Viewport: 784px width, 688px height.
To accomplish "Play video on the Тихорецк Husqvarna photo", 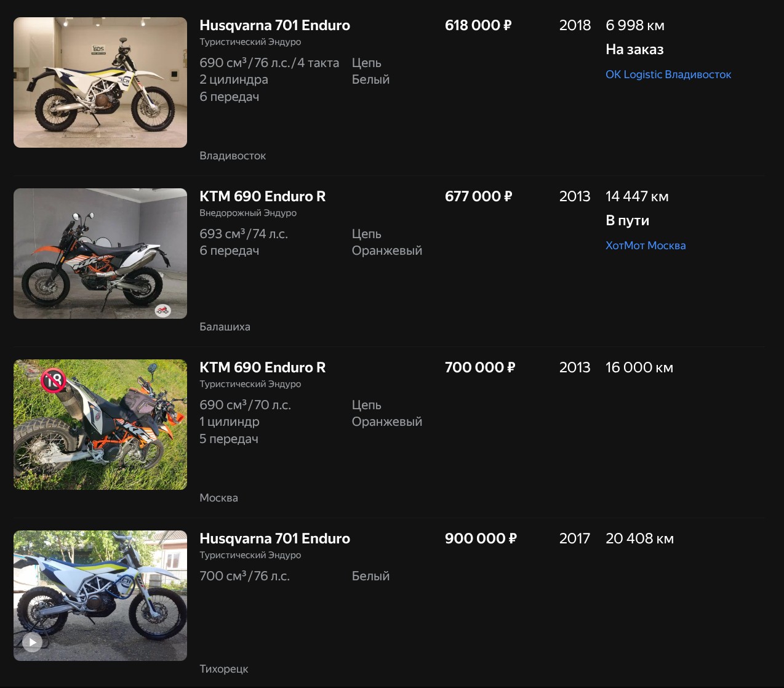I will 32,642.
